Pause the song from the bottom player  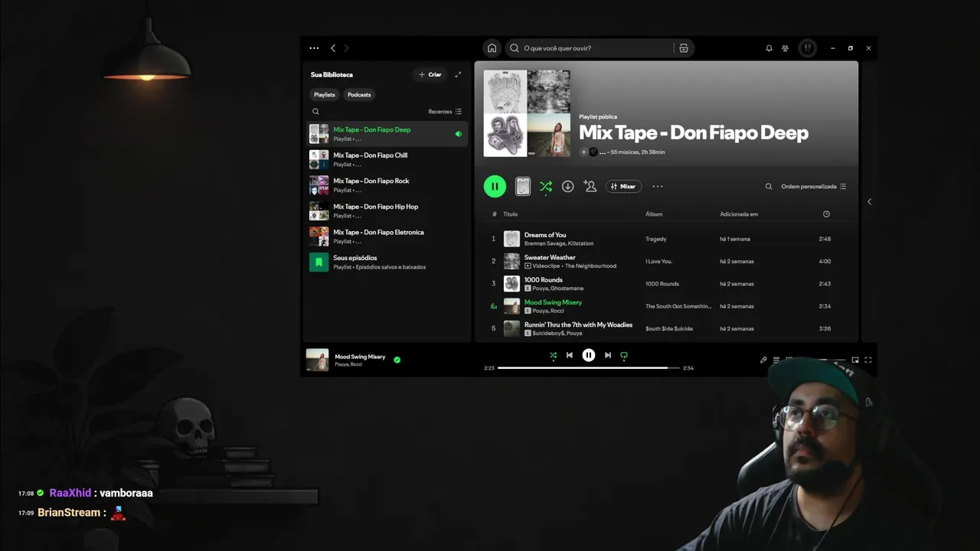click(x=589, y=355)
